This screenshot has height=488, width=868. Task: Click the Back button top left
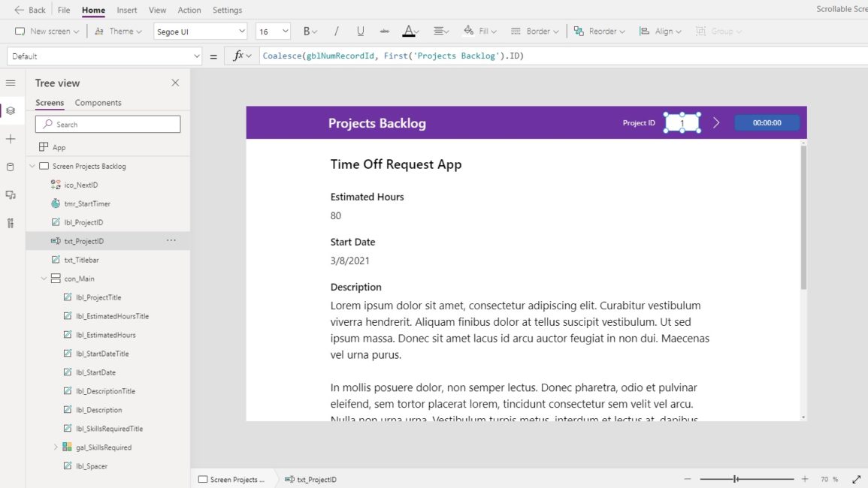point(29,10)
